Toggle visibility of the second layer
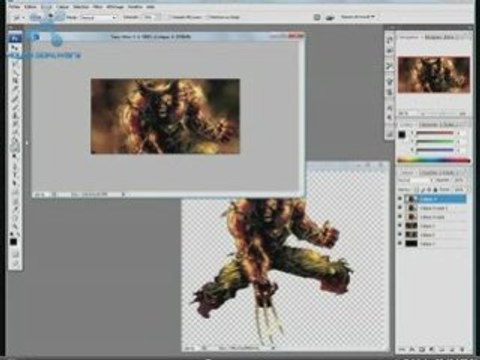Viewport: 480px width, 360px height. 400,208
